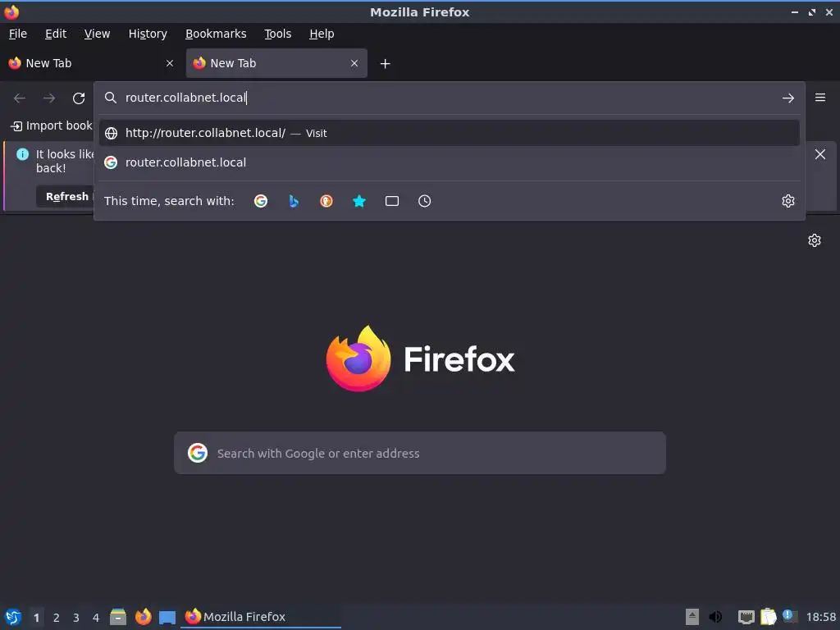Switch to the first New Tab
This screenshot has width=840, height=630.
click(x=91, y=63)
